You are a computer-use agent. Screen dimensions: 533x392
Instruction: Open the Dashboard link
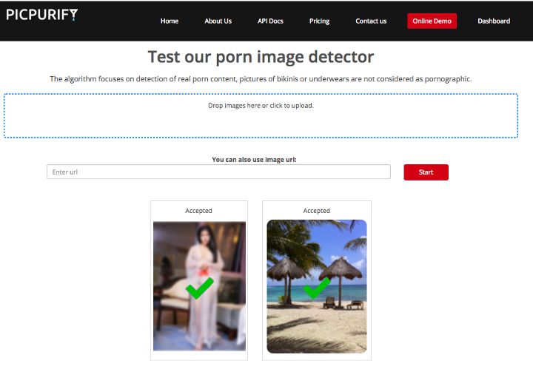493,21
